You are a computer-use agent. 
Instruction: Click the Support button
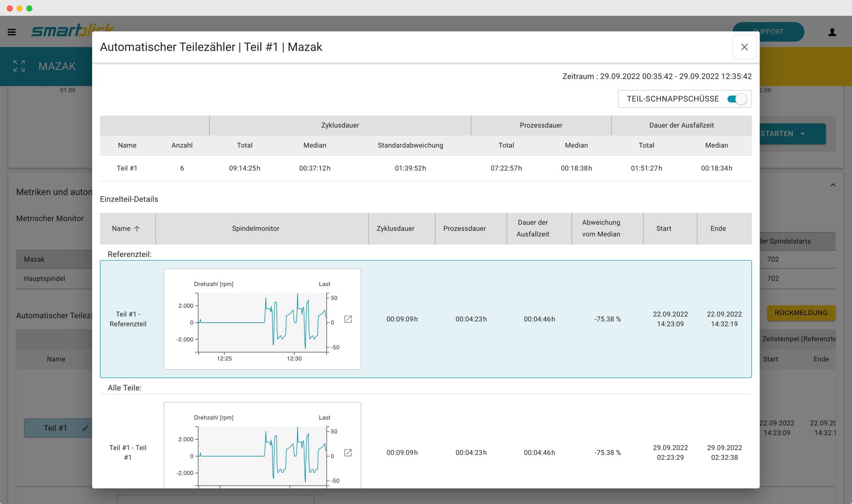(x=768, y=32)
